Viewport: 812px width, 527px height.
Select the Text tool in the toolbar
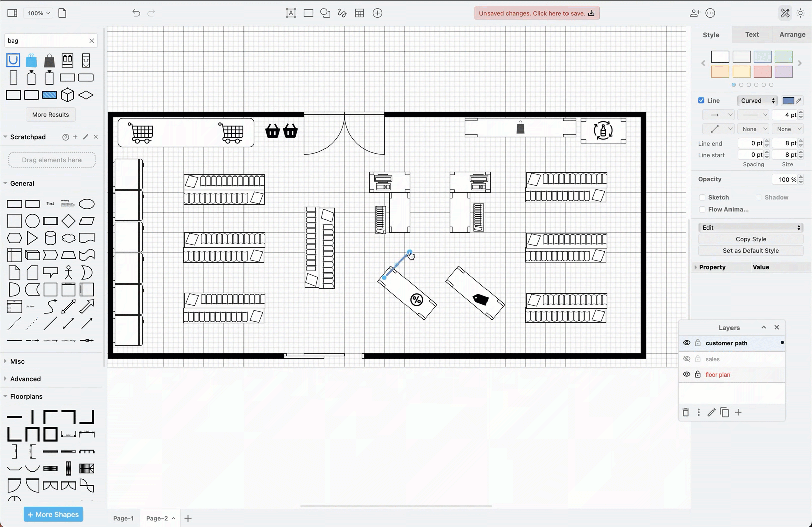pos(291,13)
